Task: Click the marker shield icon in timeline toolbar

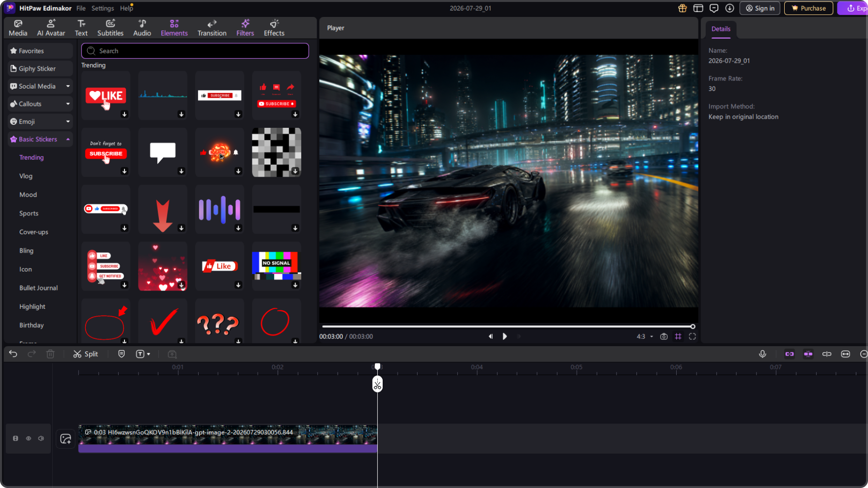Action: point(122,354)
